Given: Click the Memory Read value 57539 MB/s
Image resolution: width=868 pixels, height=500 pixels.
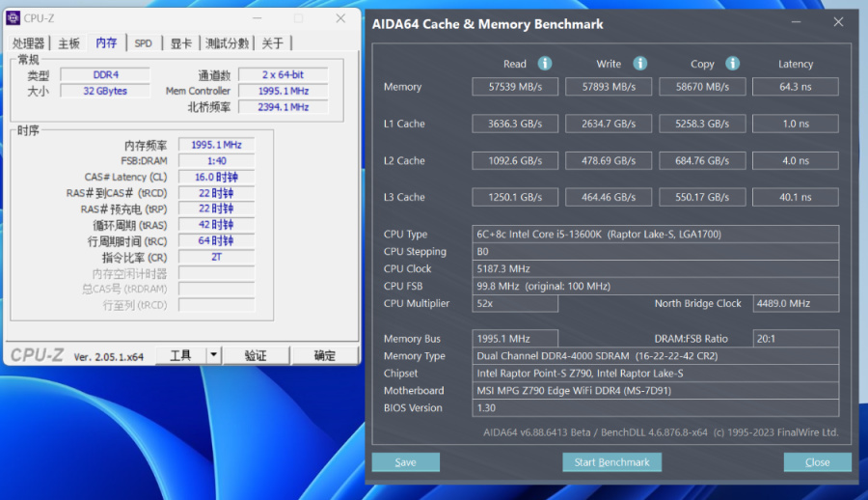Looking at the screenshot, I should [x=515, y=87].
